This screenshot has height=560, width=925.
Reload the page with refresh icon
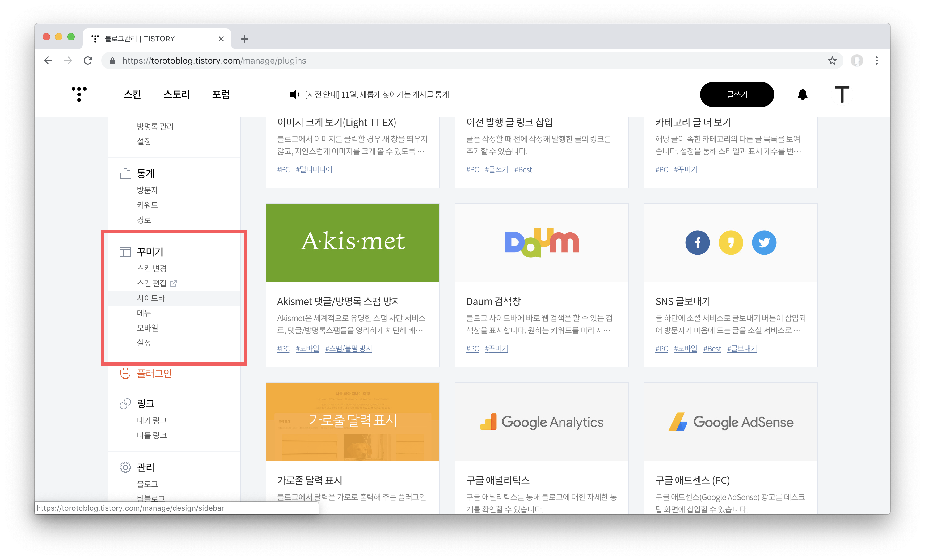88,61
